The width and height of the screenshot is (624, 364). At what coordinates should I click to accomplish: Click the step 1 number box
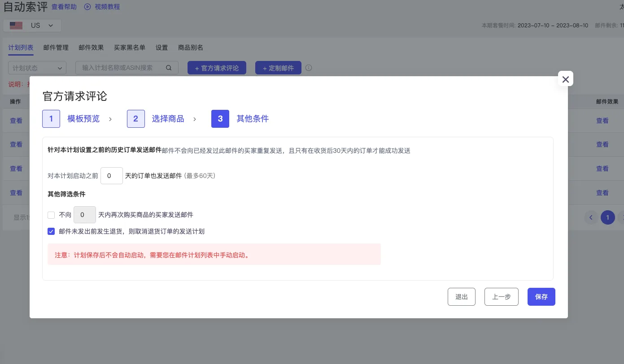click(51, 119)
